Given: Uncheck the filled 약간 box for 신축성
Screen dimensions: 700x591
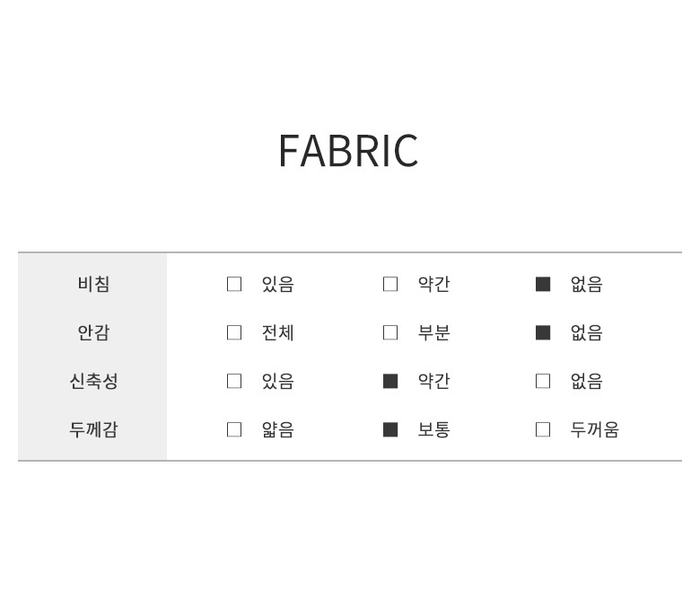Looking at the screenshot, I should pyautogui.click(x=390, y=381).
